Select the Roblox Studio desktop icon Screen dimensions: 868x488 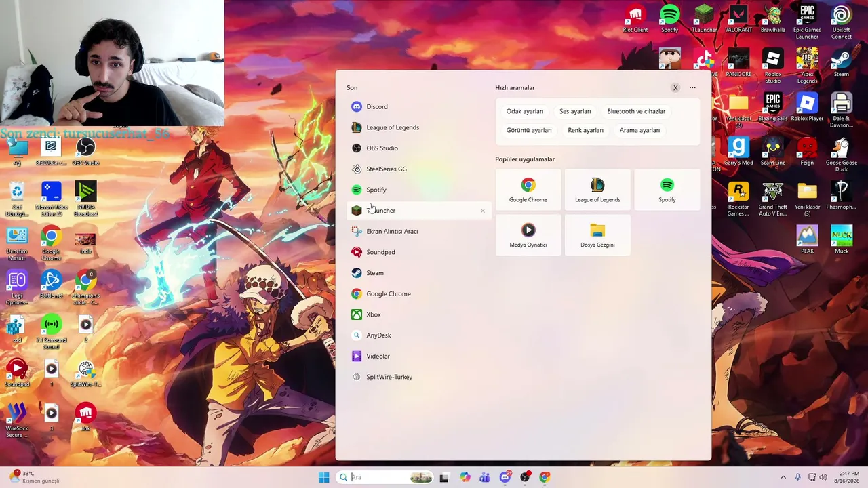point(773,66)
